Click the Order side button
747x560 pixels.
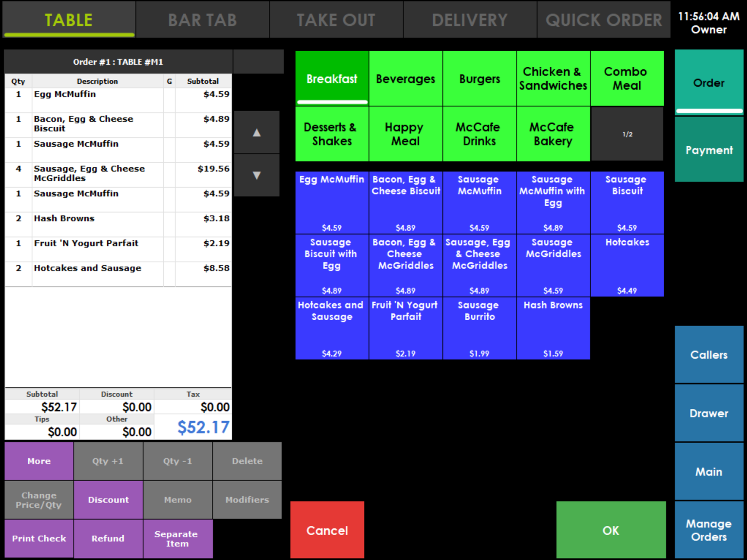coord(709,82)
